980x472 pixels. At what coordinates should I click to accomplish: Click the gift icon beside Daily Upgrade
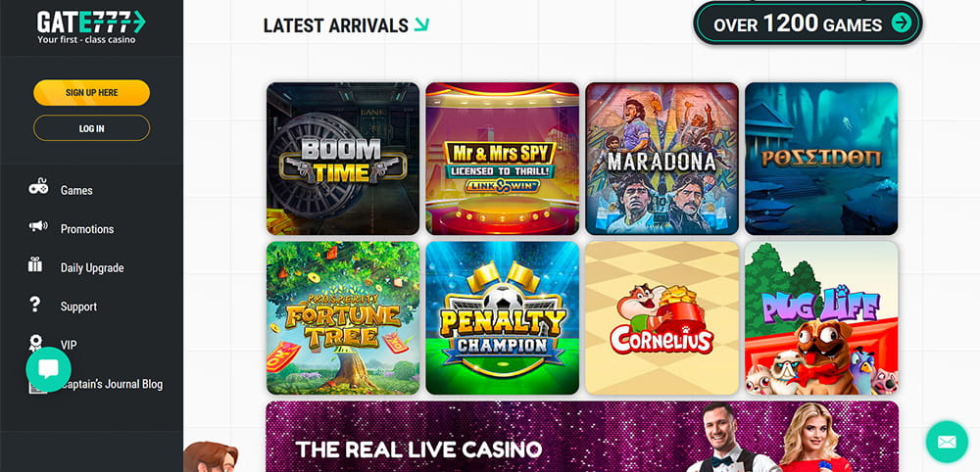click(35, 264)
